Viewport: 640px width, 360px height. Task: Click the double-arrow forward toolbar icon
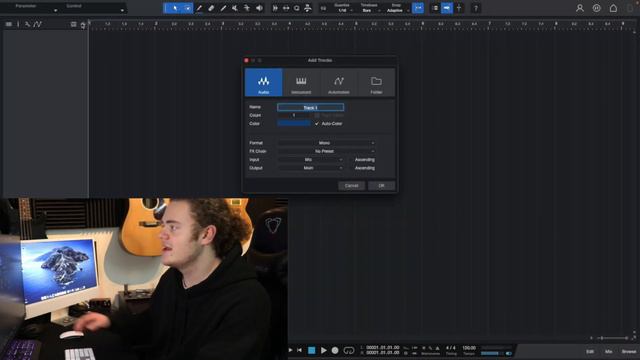tap(275, 8)
